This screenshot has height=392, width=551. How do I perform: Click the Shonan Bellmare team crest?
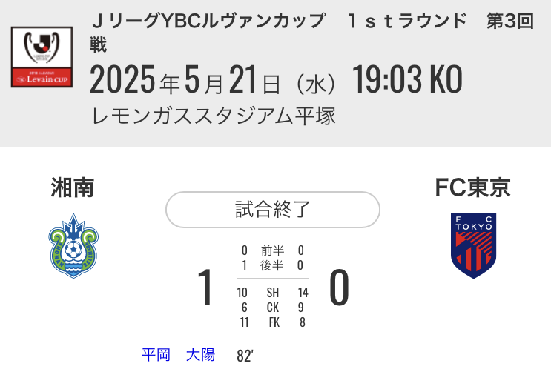click(x=73, y=246)
